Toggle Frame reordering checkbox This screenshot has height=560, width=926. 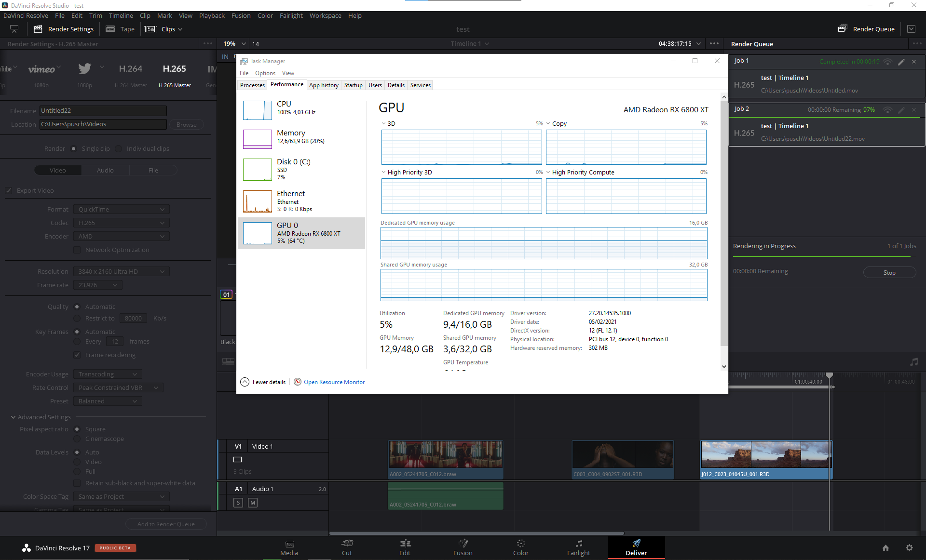click(x=77, y=355)
